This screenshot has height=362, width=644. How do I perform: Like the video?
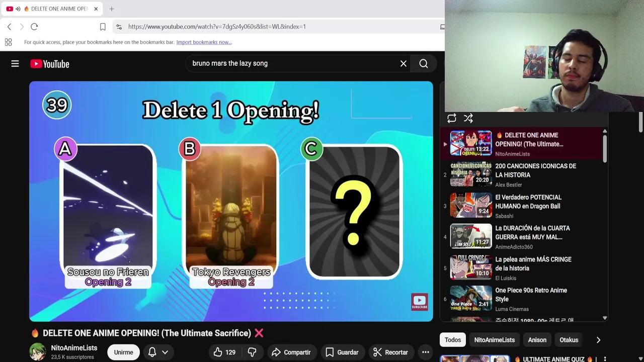click(x=224, y=352)
